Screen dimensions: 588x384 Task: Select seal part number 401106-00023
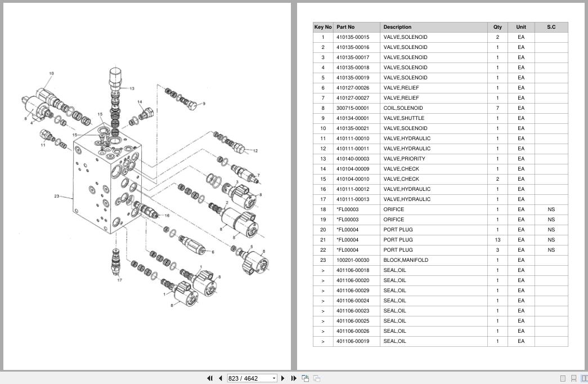352,311
